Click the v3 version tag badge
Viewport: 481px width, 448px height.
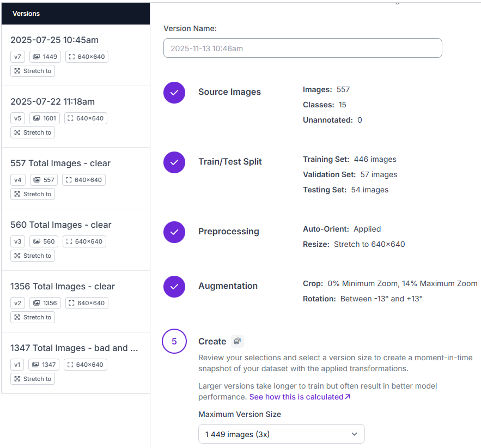(17, 241)
